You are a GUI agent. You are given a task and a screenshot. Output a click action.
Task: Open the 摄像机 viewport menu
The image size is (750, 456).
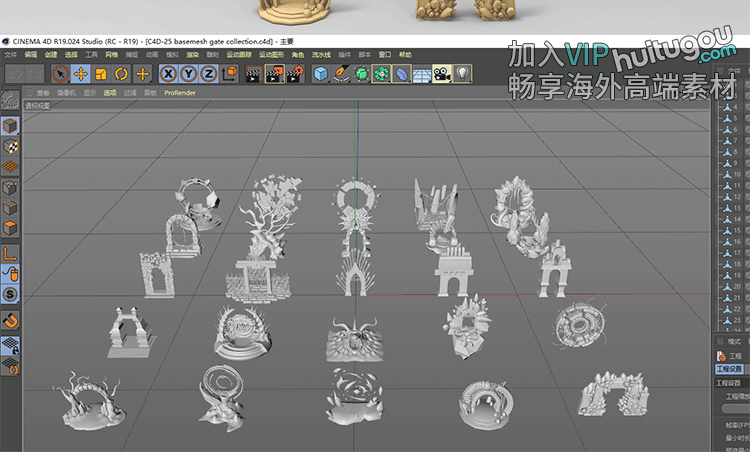pyautogui.click(x=66, y=92)
